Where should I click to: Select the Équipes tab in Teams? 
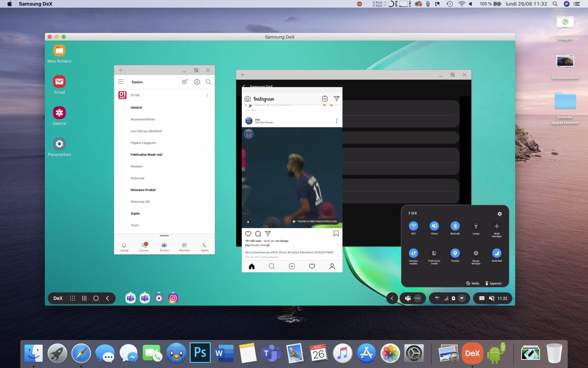point(164,247)
